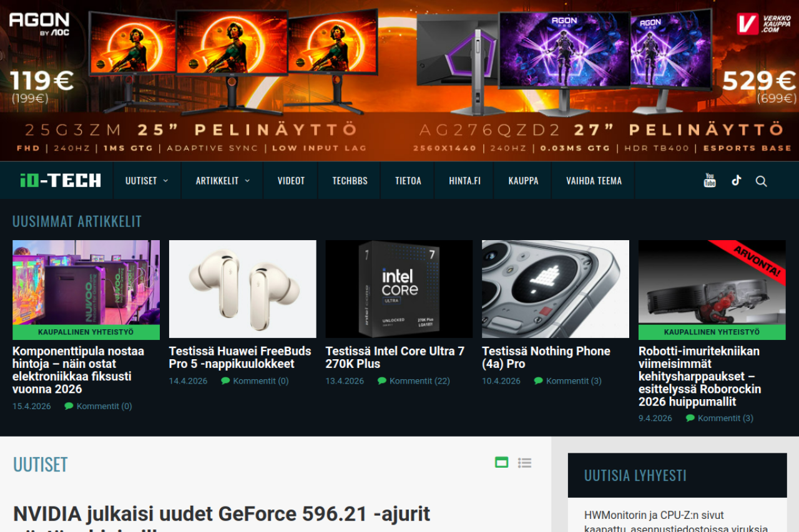Click comment bubble for Huawei FreeBuds article
799x532 pixels.
[x=226, y=381]
